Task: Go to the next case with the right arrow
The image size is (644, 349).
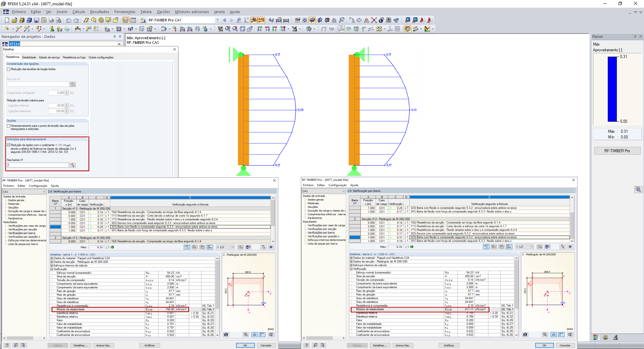Action: pos(231,20)
